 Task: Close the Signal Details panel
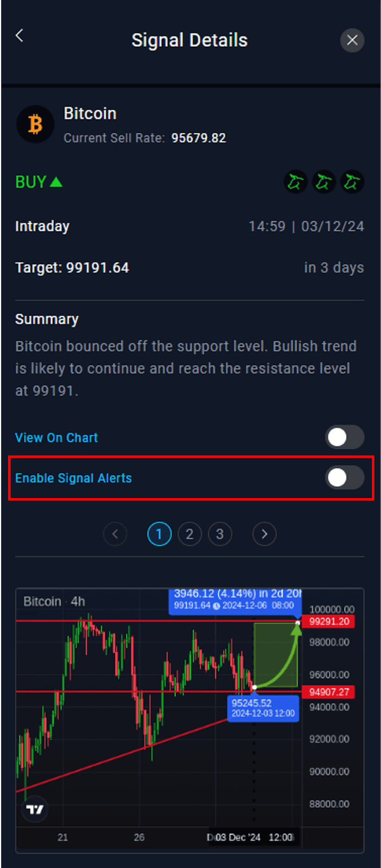(x=352, y=40)
